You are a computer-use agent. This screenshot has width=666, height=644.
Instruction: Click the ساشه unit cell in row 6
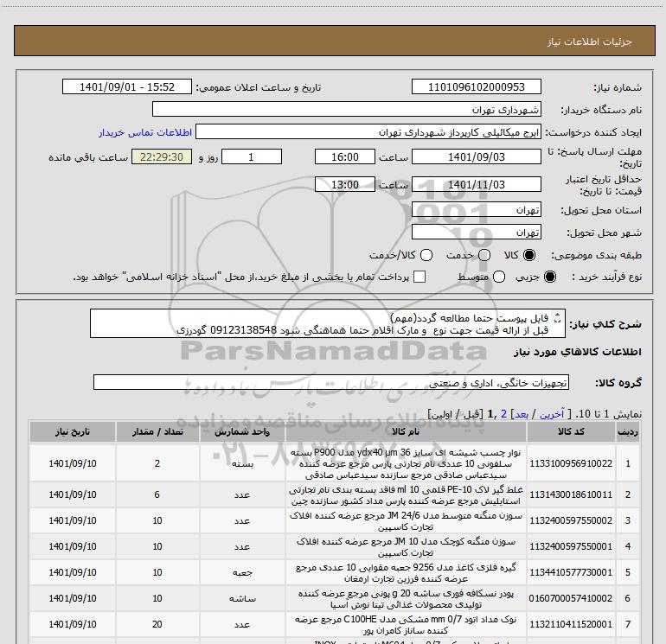242,598
